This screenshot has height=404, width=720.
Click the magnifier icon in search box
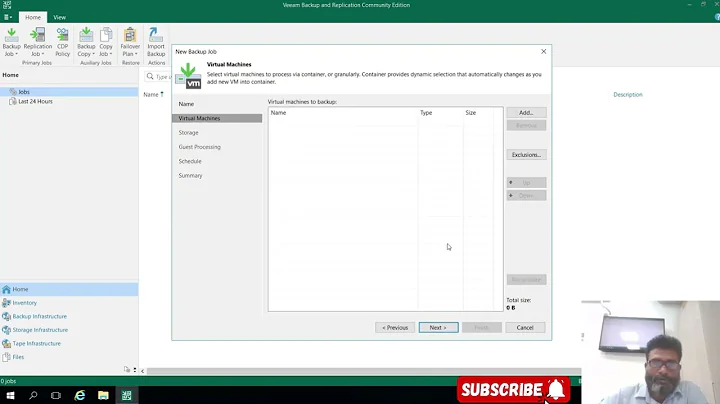[150, 77]
